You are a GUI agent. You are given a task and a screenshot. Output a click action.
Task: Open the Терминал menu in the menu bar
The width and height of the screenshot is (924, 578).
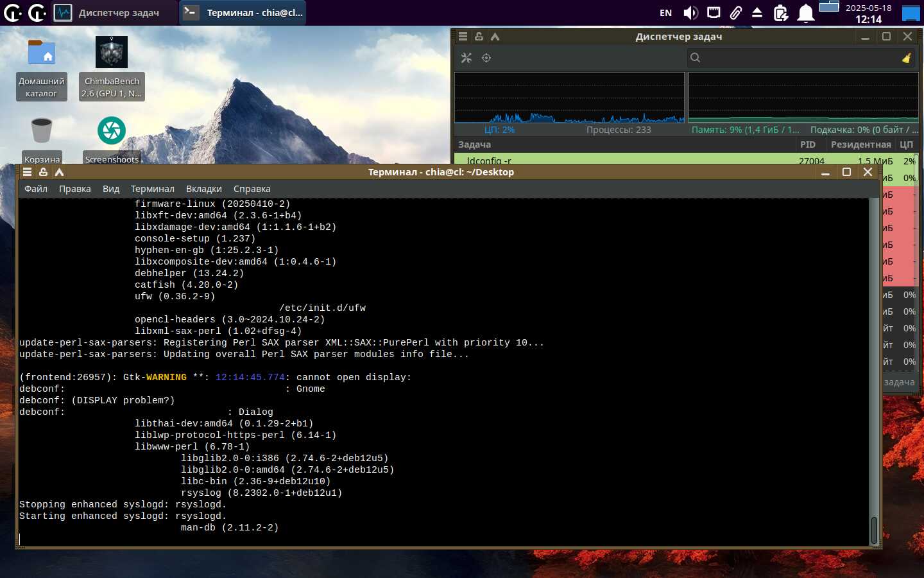coord(153,189)
